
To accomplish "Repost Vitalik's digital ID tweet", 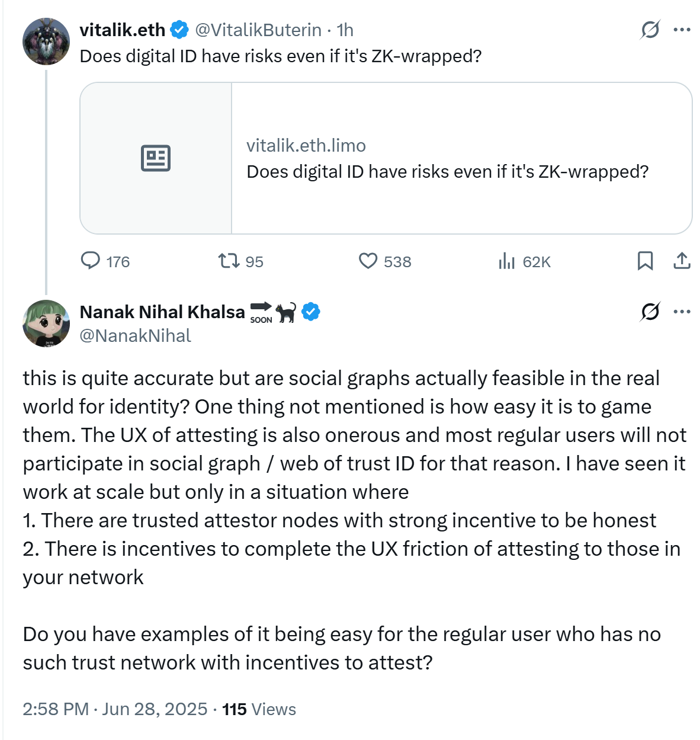I will [x=229, y=261].
